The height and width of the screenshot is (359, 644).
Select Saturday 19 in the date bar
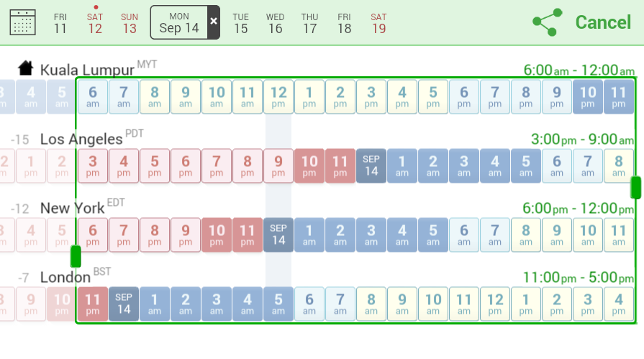point(379,23)
